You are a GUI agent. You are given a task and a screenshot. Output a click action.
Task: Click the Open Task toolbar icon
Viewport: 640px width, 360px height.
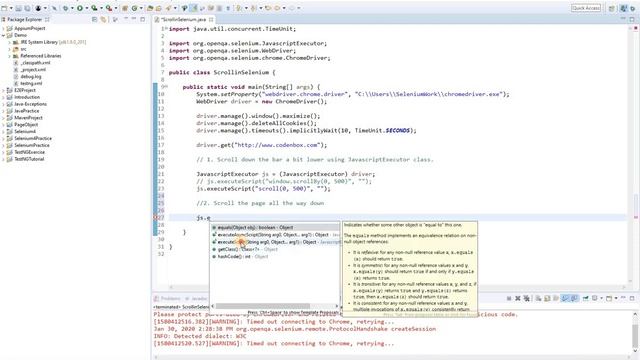pos(158,8)
